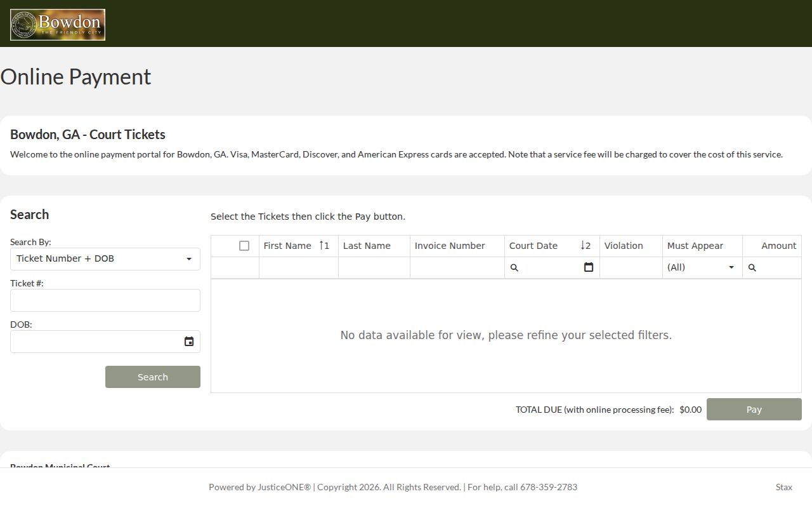This screenshot has height=508, width=812.
Task: Click the Amount filter search icon
Action: tap(752, 268)
